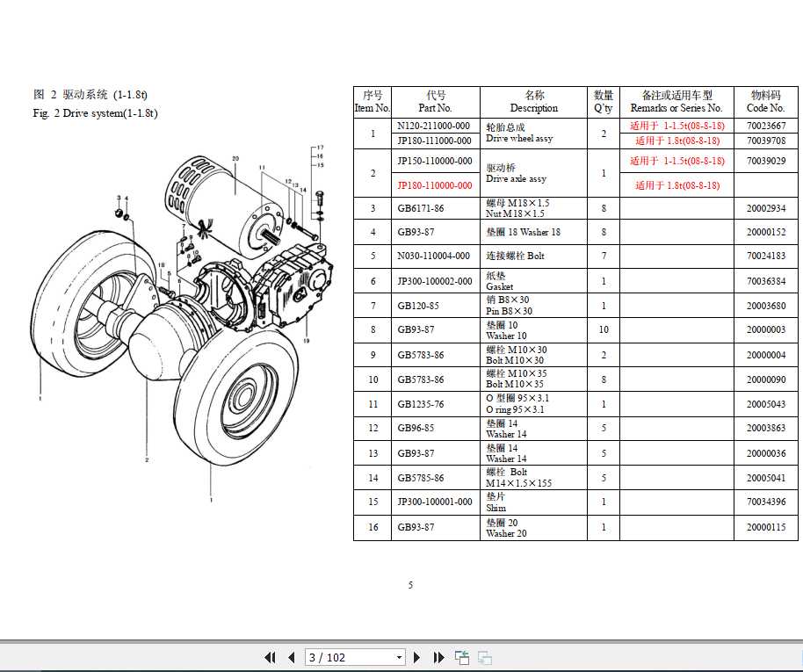This screenshot has height=672, width=803.
Task: Open the page number dropdown
Action: 397,657
